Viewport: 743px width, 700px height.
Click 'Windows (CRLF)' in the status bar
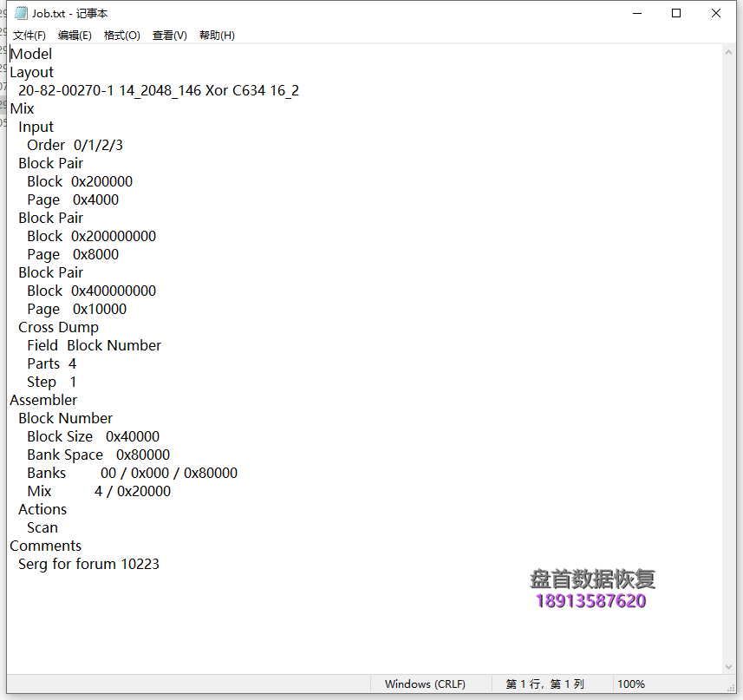[x=425, y=684]
